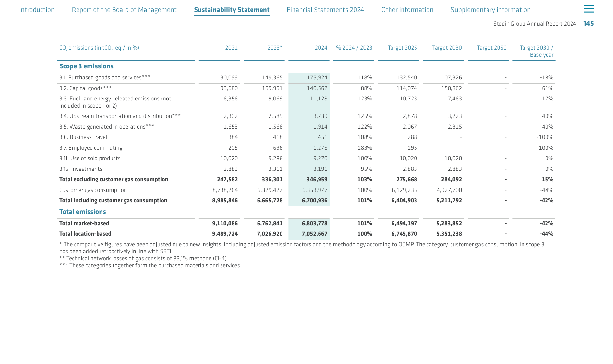Switch to Other information tab

[x=407, y=10]
